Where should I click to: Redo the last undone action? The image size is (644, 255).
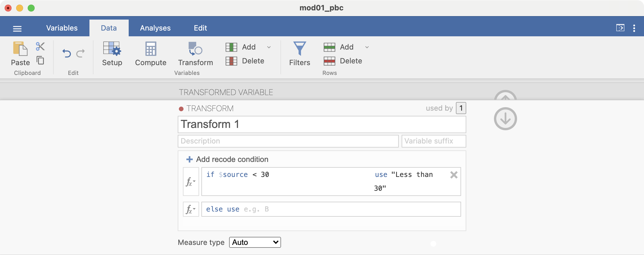pos(80,53)
